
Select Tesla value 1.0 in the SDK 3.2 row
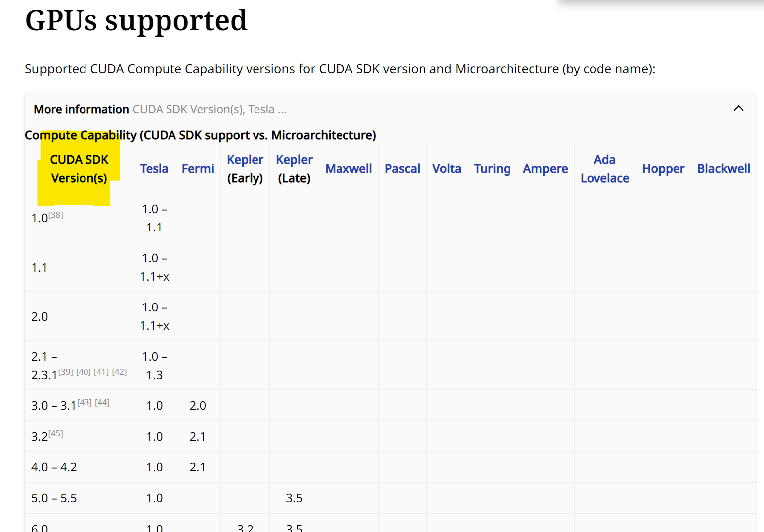154,437
